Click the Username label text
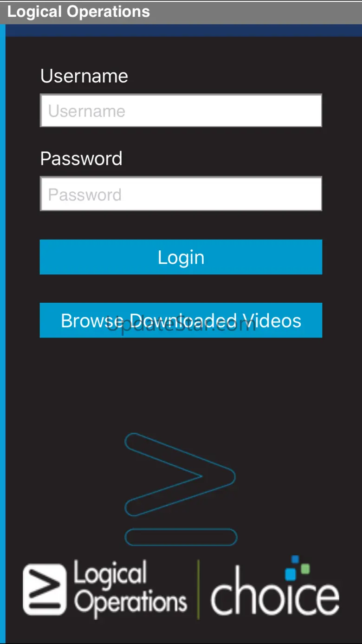Screen dimensions: 362x644 pyautogui.click(x=84, y=76)
